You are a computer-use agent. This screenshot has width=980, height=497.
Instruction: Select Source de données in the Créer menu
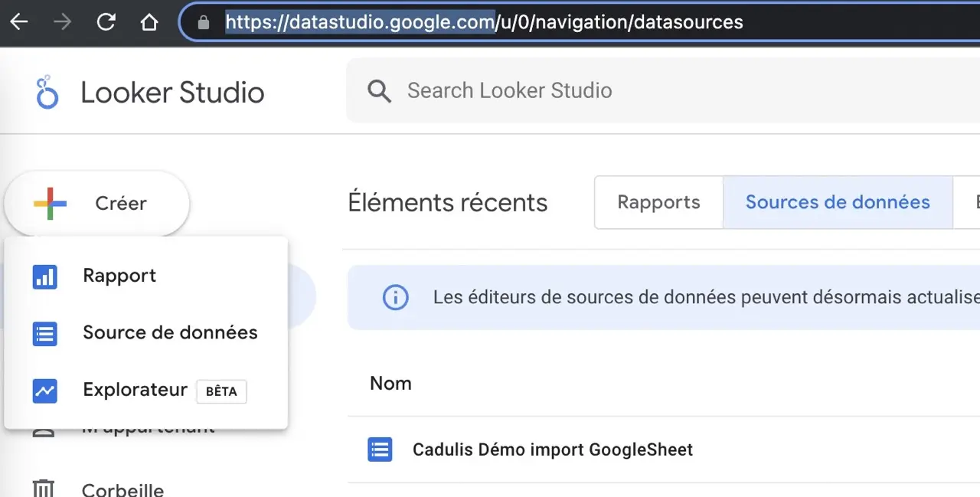169,333
